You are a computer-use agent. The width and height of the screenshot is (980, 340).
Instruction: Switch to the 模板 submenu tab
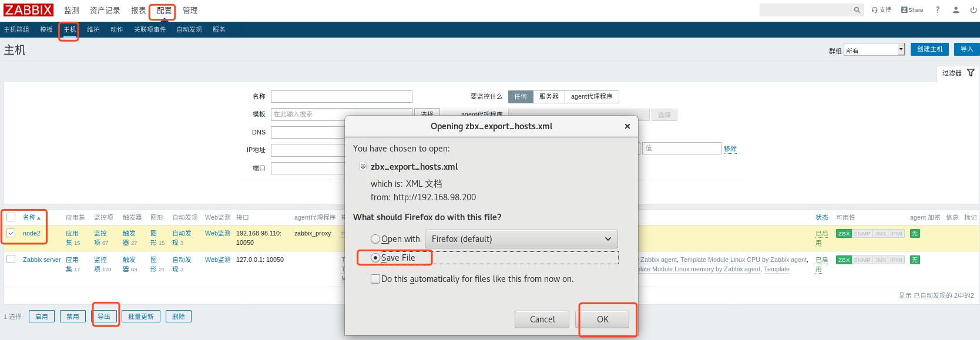coord(46,29)
